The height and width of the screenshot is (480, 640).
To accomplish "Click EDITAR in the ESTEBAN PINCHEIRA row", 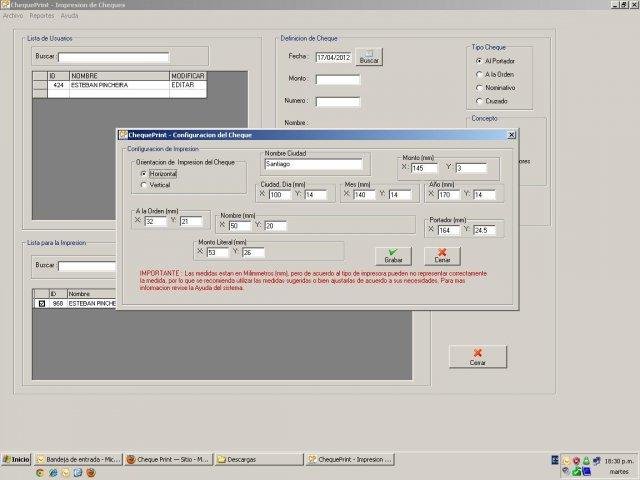I will [188, 85].
